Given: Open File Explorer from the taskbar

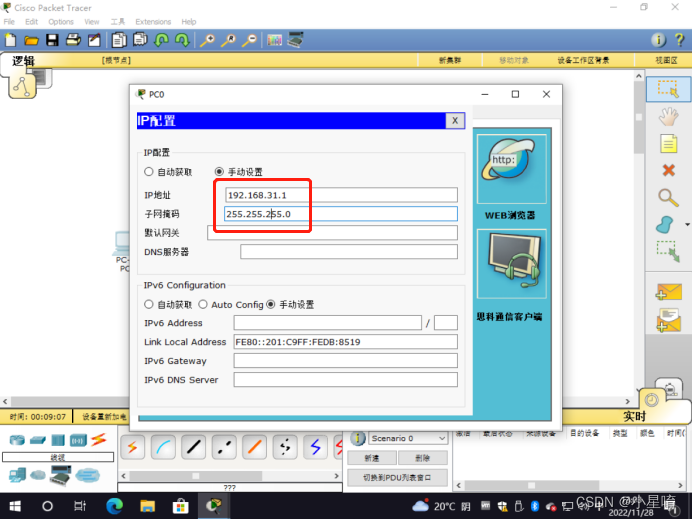Looking at the screenshot, I should click(x=147, y=506).
